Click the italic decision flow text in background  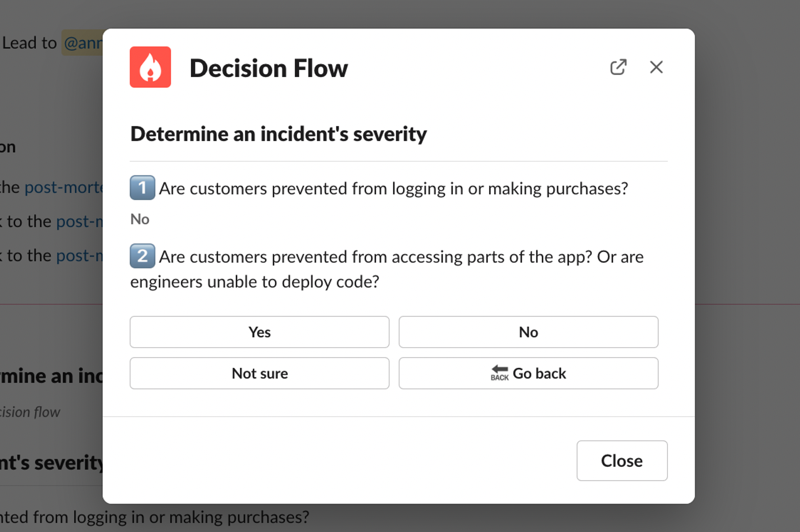pos(30,412)
